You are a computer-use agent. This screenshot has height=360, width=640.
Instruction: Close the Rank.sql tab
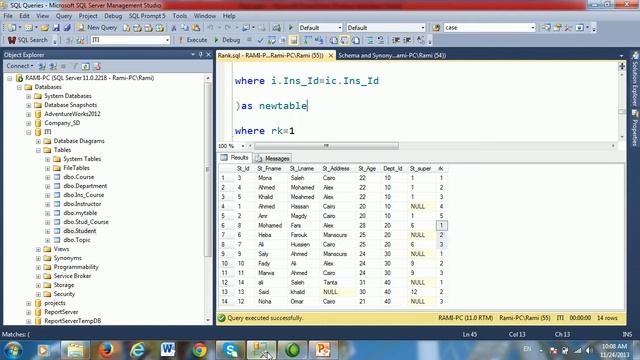[x=331, y=56]
